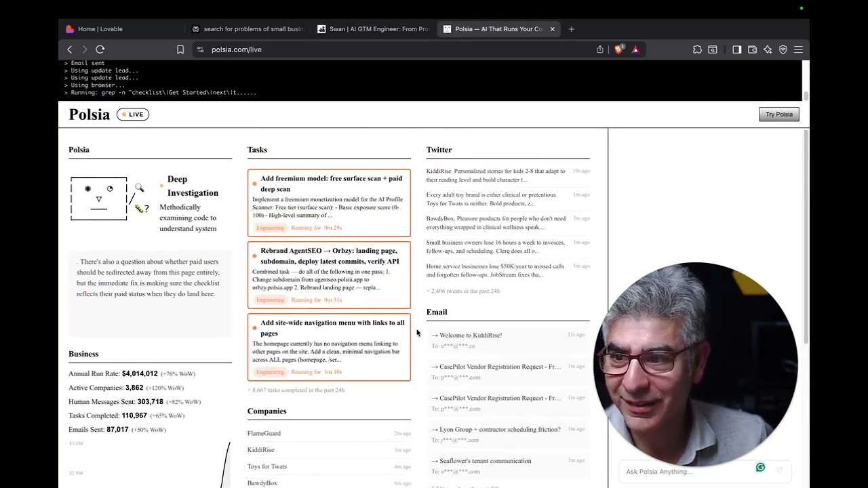Switch to search for problems tab
The image size is (868, 488).
click(x=248, y=29)
